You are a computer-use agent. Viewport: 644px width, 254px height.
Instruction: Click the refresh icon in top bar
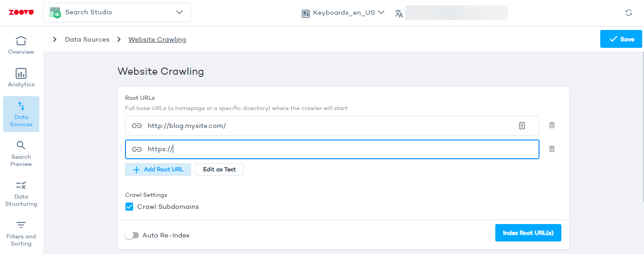pos(628,13)
